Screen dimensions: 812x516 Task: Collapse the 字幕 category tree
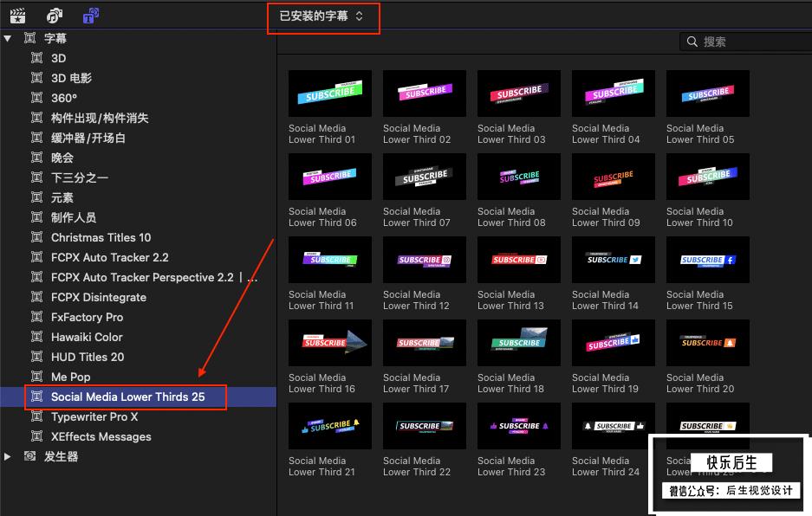click(7, 38)
